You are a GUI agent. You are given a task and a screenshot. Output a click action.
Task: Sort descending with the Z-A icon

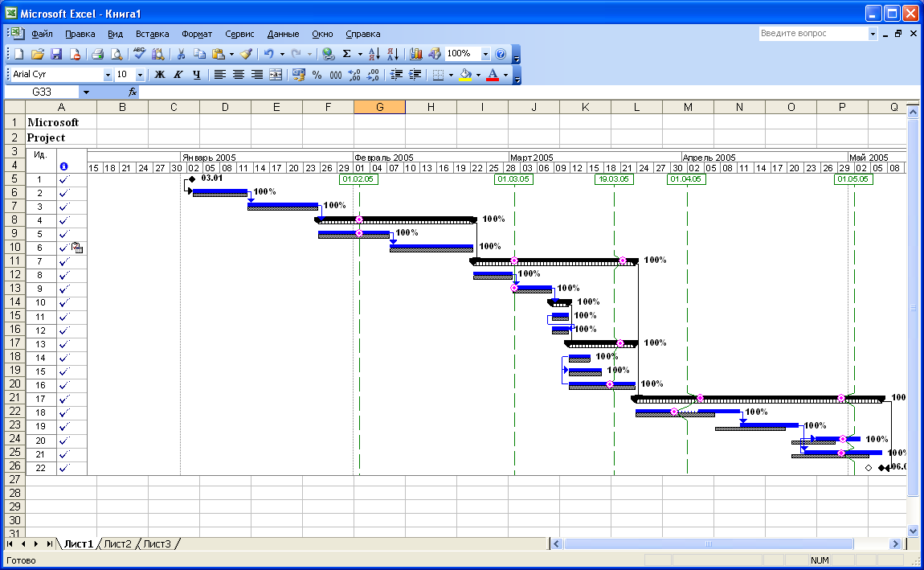pos(393,54)
